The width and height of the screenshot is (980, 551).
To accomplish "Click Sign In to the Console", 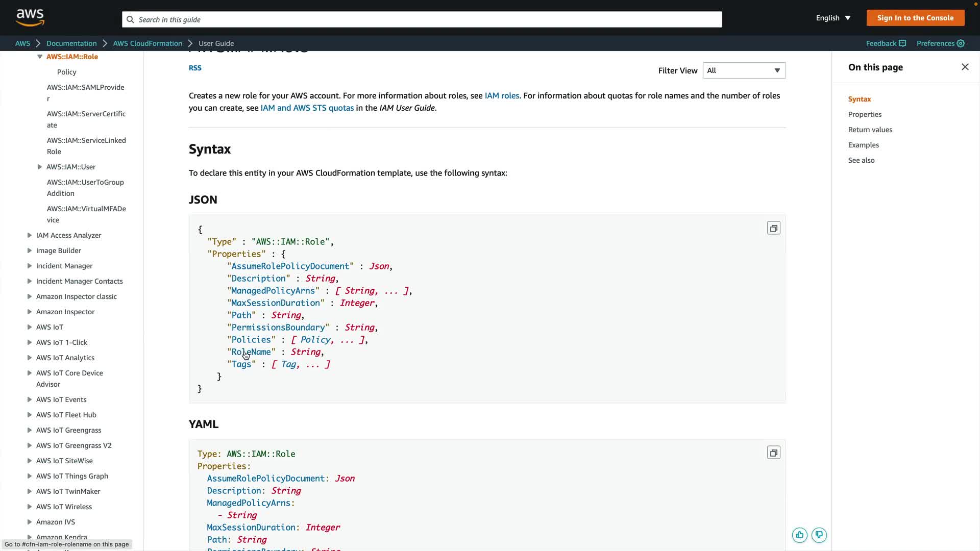I will tap(915, 18).
